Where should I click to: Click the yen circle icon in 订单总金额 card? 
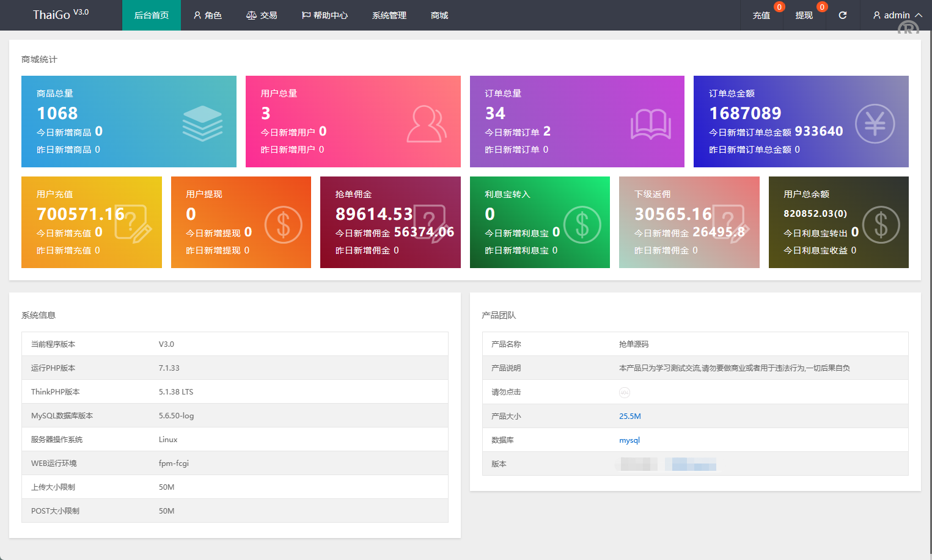[x=875, y=124]
